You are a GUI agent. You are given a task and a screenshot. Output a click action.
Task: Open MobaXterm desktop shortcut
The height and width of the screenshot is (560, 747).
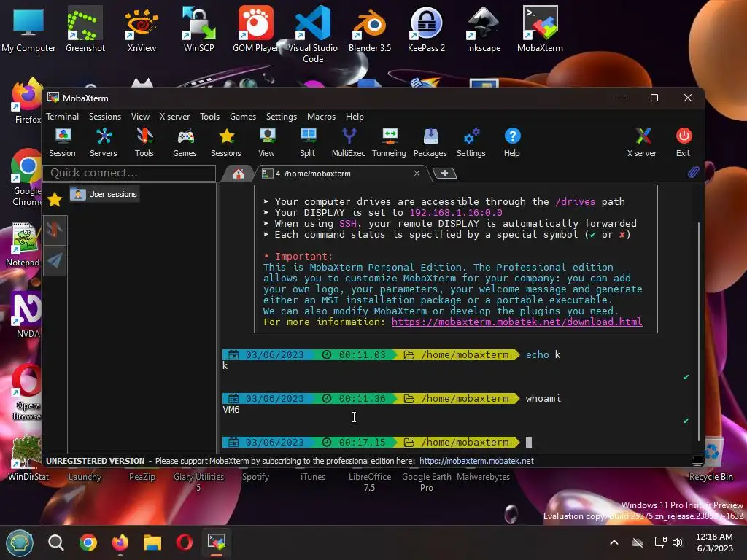coord(541,29)
